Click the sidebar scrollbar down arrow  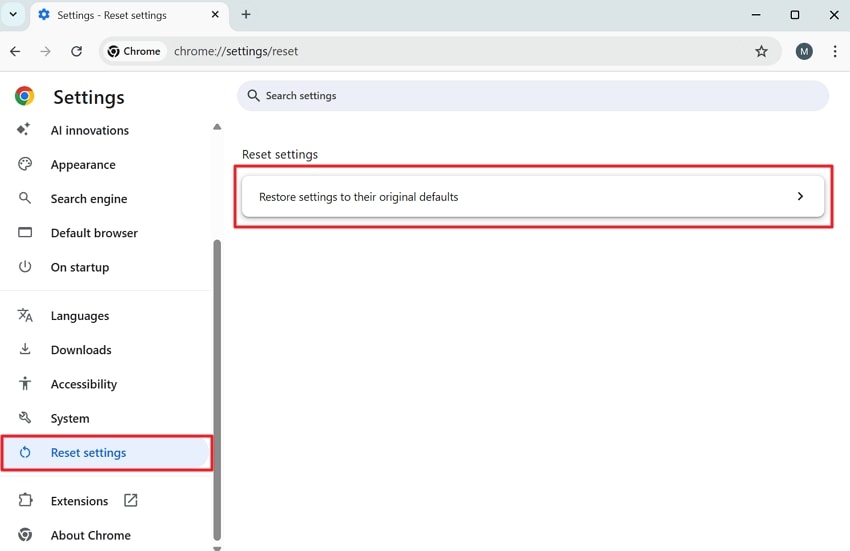(217, 548)
